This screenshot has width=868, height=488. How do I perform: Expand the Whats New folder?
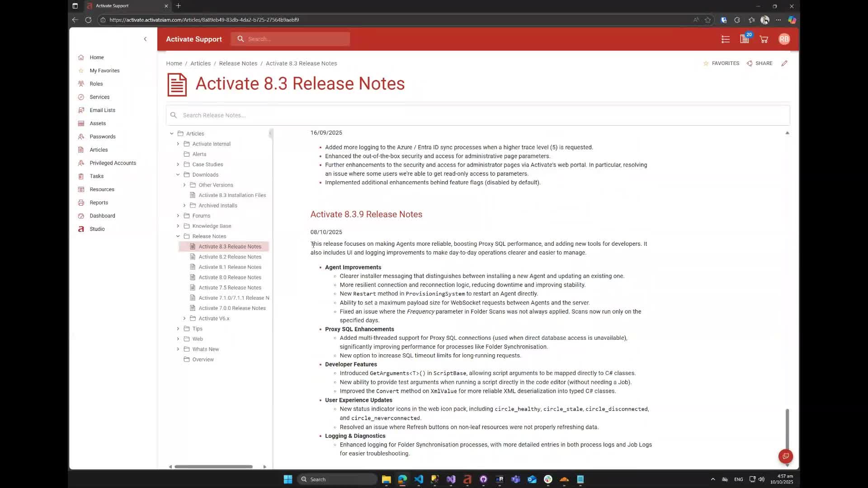(178, 349)
